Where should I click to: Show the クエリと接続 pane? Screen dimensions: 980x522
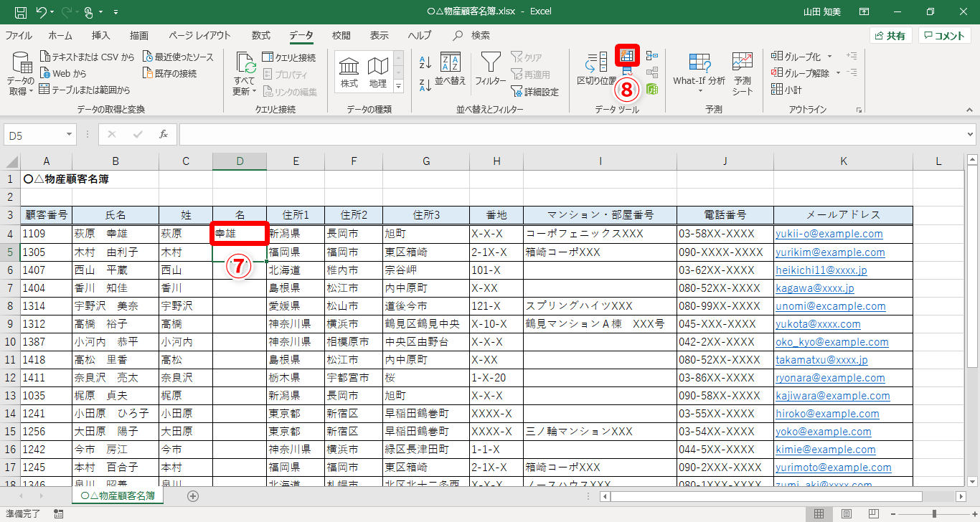click(x=288, y=57)
